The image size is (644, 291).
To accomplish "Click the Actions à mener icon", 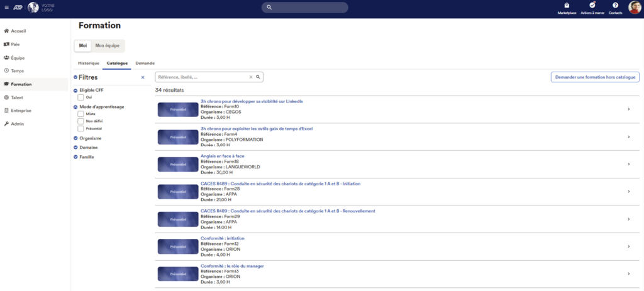I will [x=592, y=6].
